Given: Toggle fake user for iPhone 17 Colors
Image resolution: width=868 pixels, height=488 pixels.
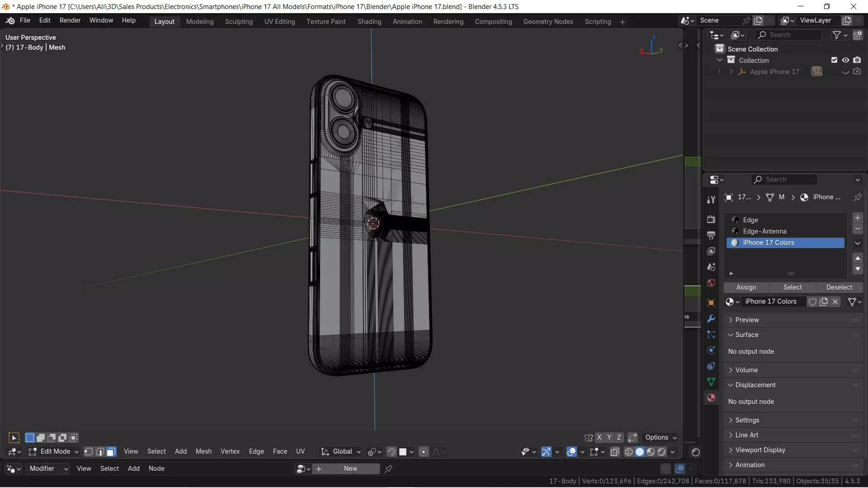Looking at the screenshot, I should pyautogui.click(x=812, y=302).
